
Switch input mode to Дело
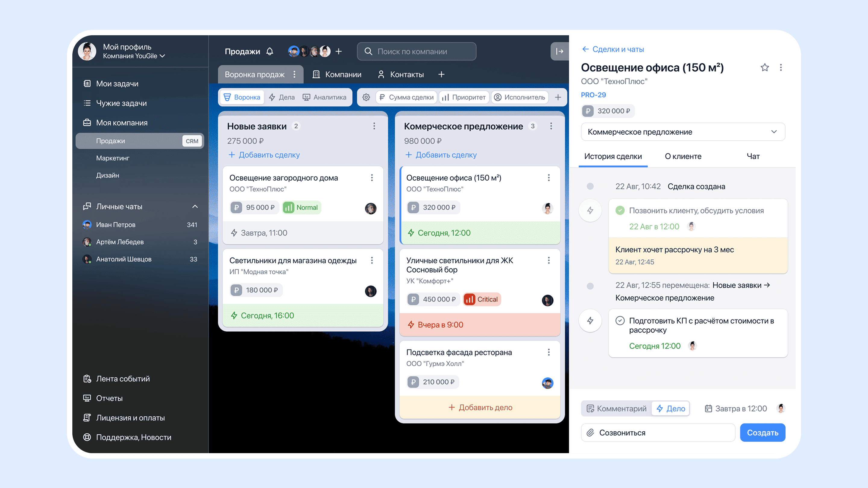coord(671,408)
